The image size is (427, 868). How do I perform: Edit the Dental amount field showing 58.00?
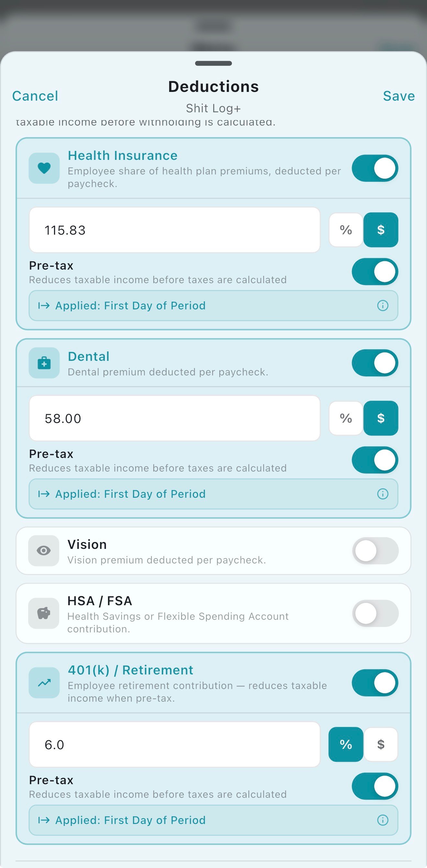pyautogui.click(x=174, y=418)
